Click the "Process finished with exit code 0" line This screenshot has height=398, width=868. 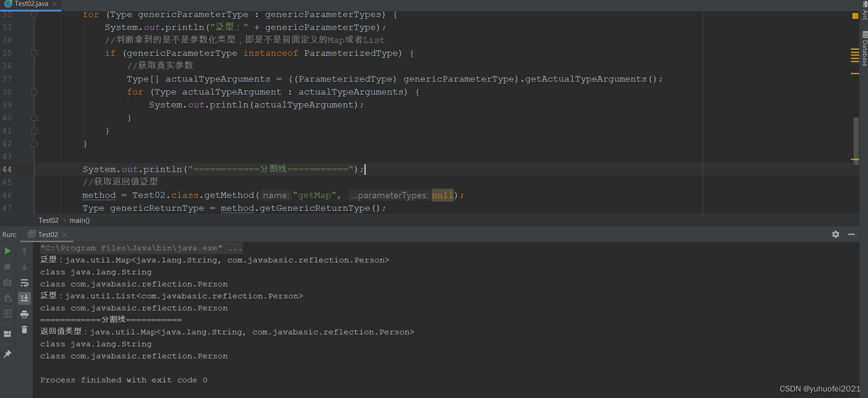(124, 380)
